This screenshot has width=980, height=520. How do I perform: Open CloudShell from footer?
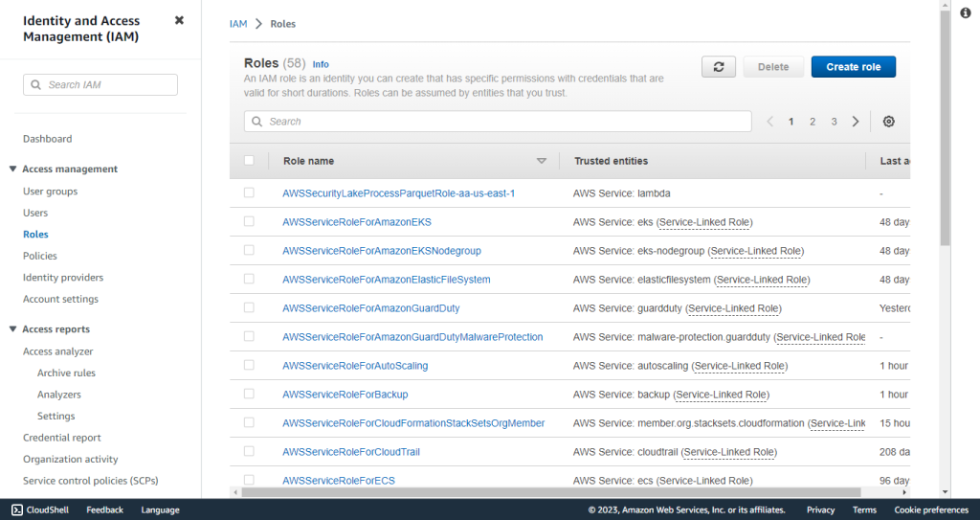coord(40,510)
